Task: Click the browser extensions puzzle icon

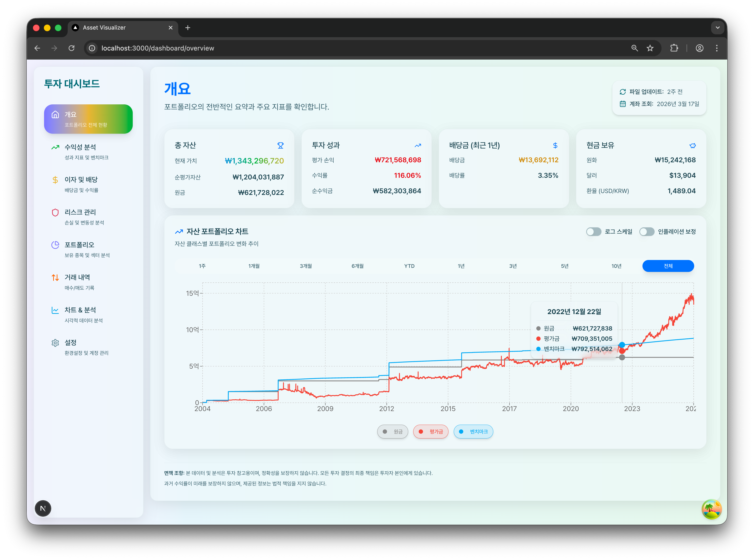Action: [674, 48]
